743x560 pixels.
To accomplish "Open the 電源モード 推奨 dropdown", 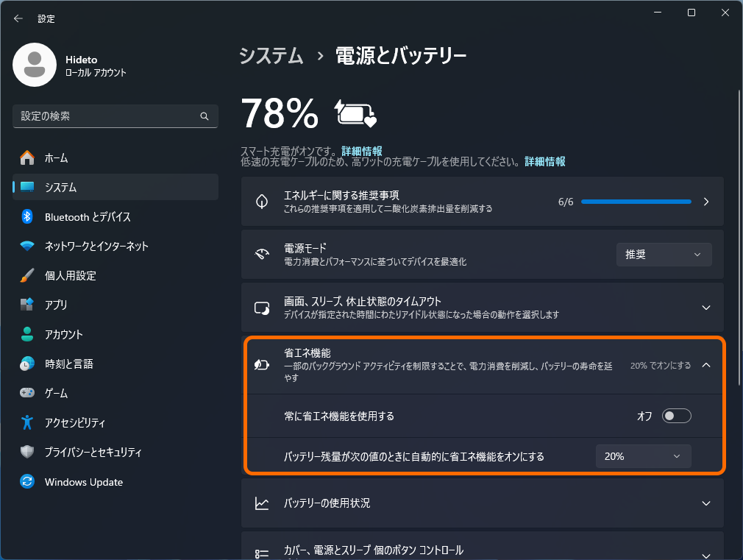I will [x=663, y=254].
